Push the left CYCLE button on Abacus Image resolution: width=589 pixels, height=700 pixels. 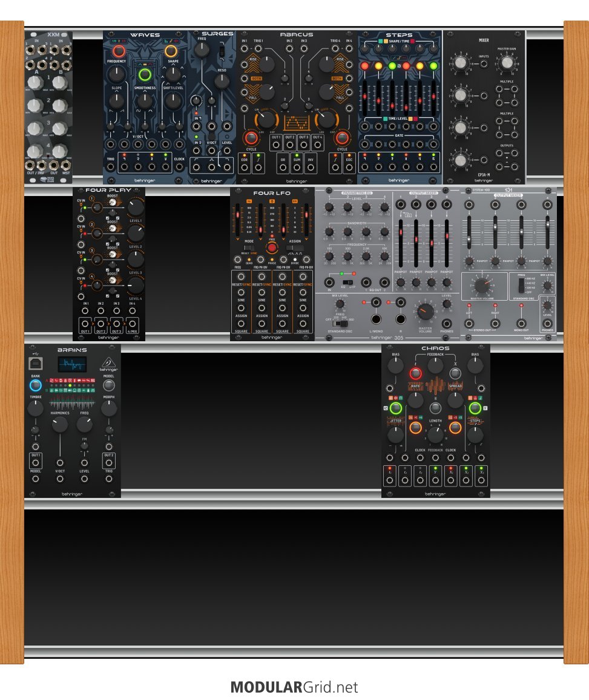pos(251,138)
